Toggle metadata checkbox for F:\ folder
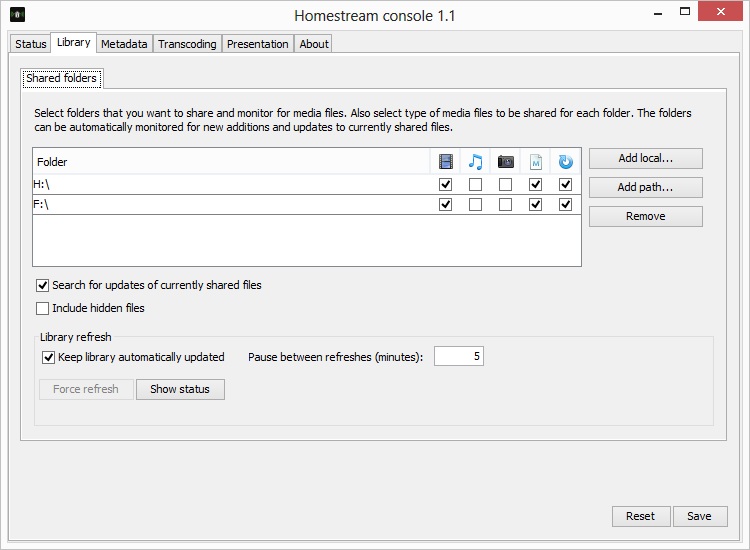Screen dimensions: 750x550 pyautogui.click(x=535, y=205)
